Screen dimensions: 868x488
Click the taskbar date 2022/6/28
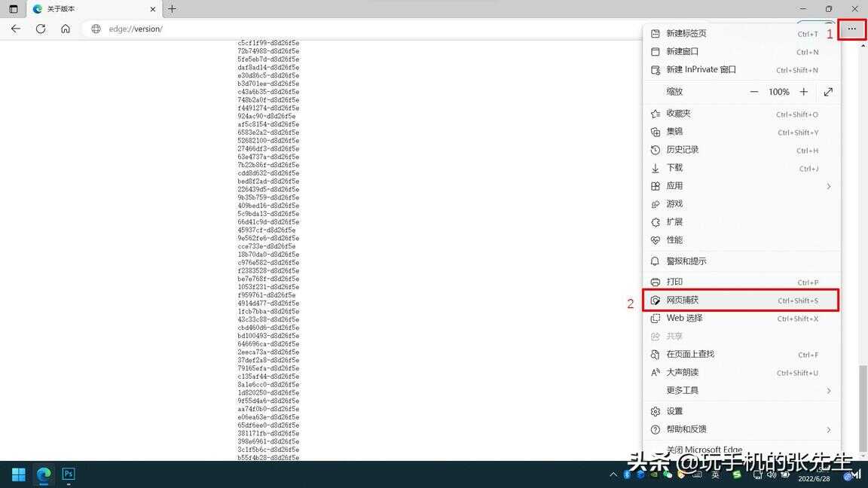[x=814, y=479]
